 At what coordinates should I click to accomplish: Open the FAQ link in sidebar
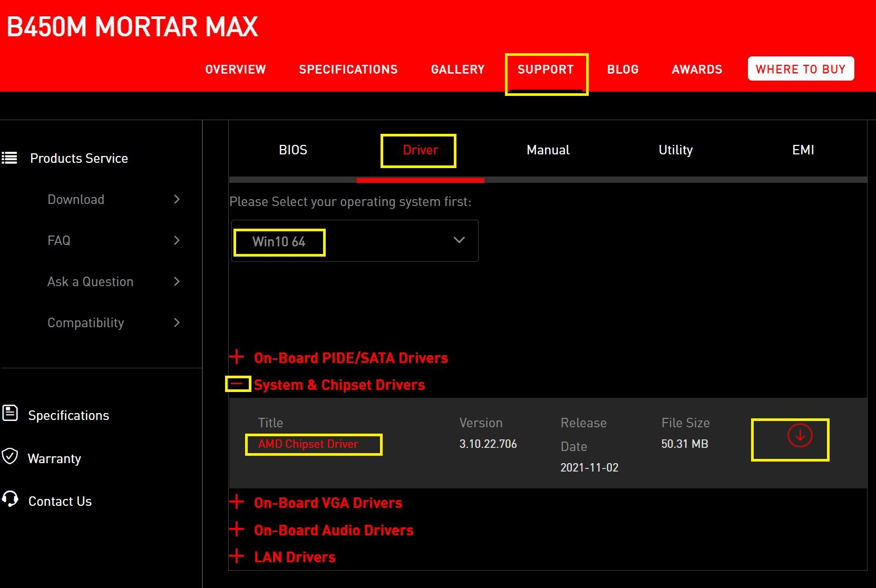[59, 240]
